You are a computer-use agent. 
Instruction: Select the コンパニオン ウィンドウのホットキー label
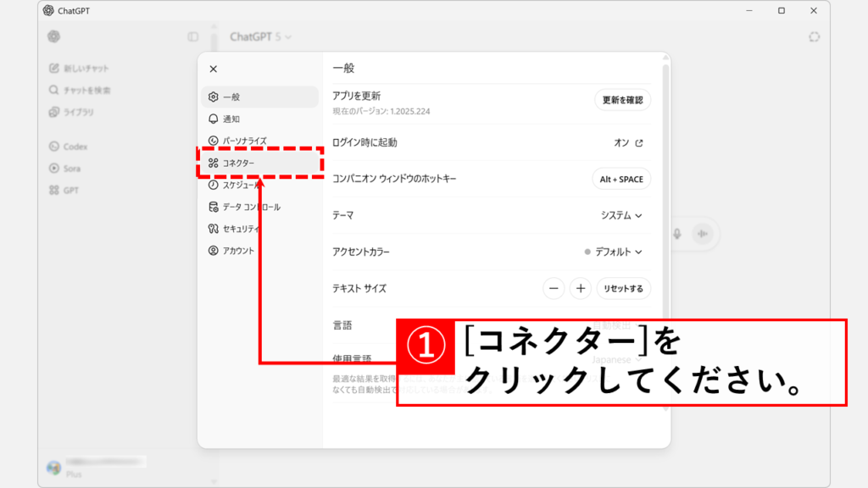(394, 179)
